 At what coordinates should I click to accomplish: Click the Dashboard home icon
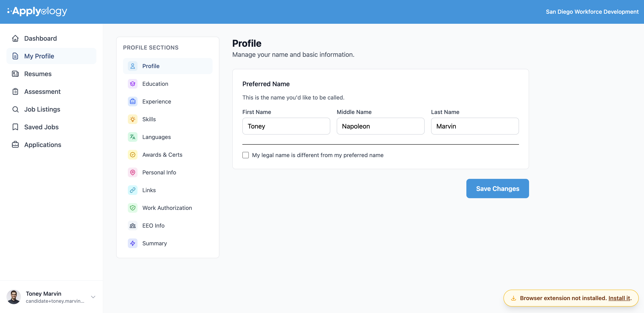[15, 38]
